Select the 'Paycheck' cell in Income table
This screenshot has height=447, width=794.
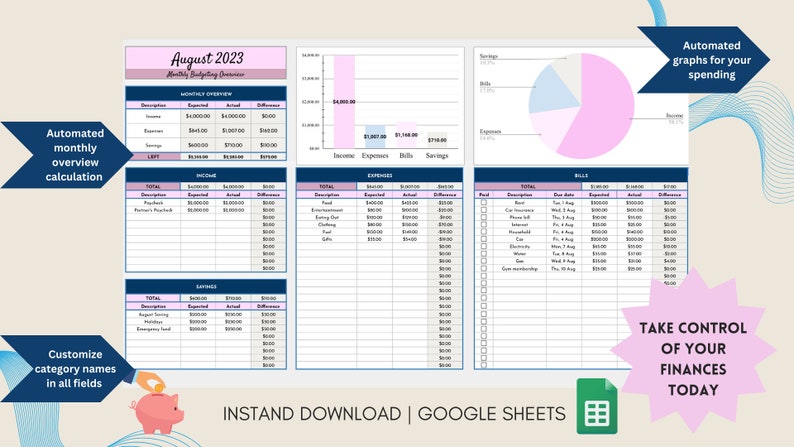point(153,202)
